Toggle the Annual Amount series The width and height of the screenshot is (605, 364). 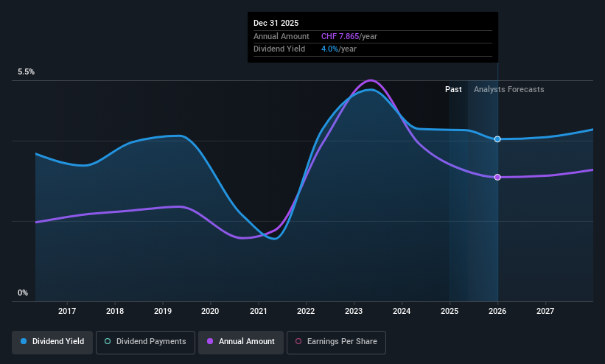(241, 342)
